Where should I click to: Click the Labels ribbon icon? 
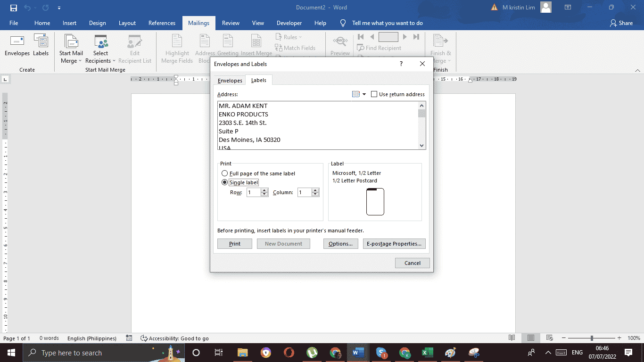[x=41, y=46]
